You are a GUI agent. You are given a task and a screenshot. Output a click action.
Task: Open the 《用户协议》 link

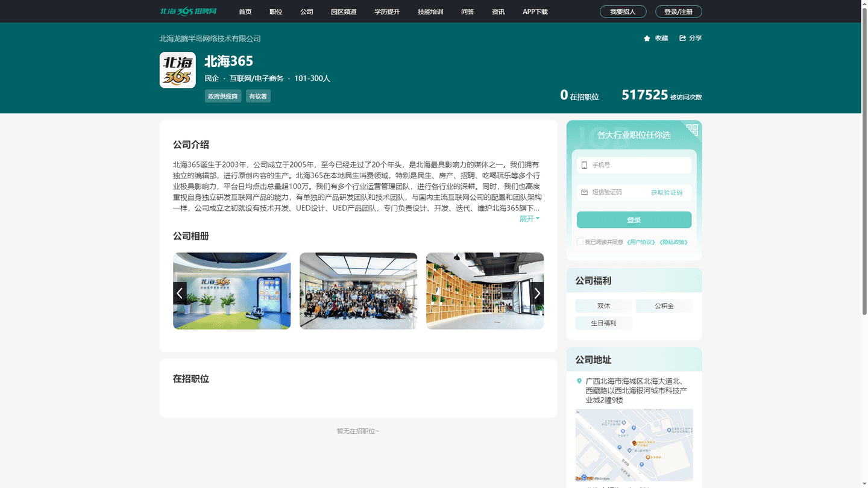coord(640,242)
